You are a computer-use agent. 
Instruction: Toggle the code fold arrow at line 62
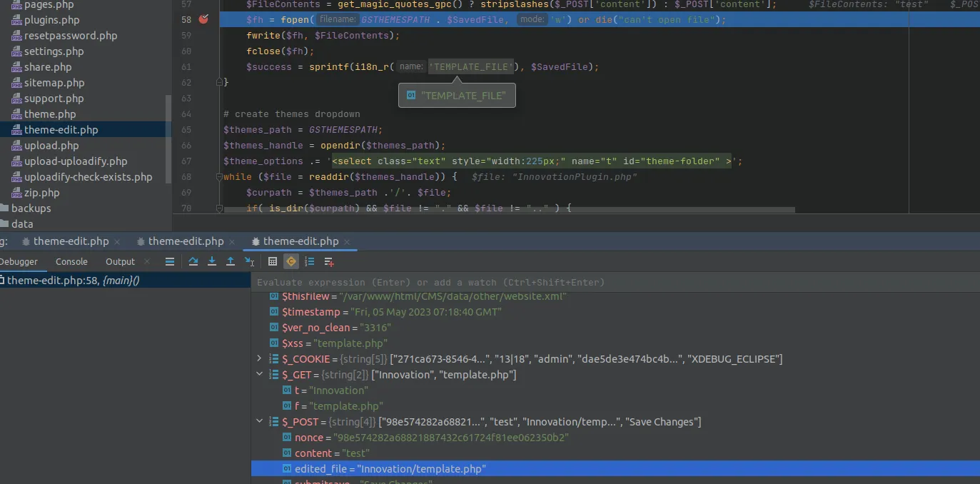[220, 81]
